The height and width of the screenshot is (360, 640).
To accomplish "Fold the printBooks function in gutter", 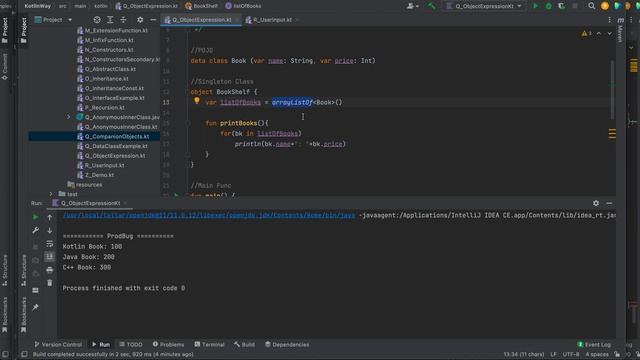I will coord(188,123).
